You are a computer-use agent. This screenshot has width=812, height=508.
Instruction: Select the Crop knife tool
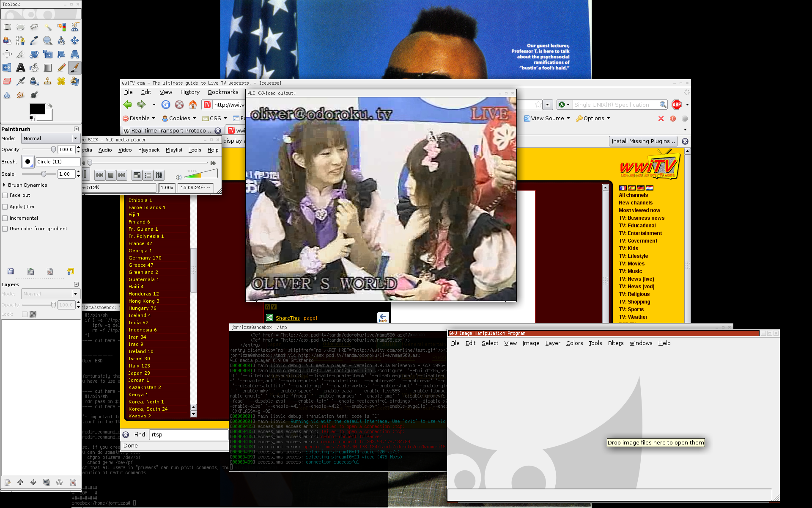[x=20, y=54]
